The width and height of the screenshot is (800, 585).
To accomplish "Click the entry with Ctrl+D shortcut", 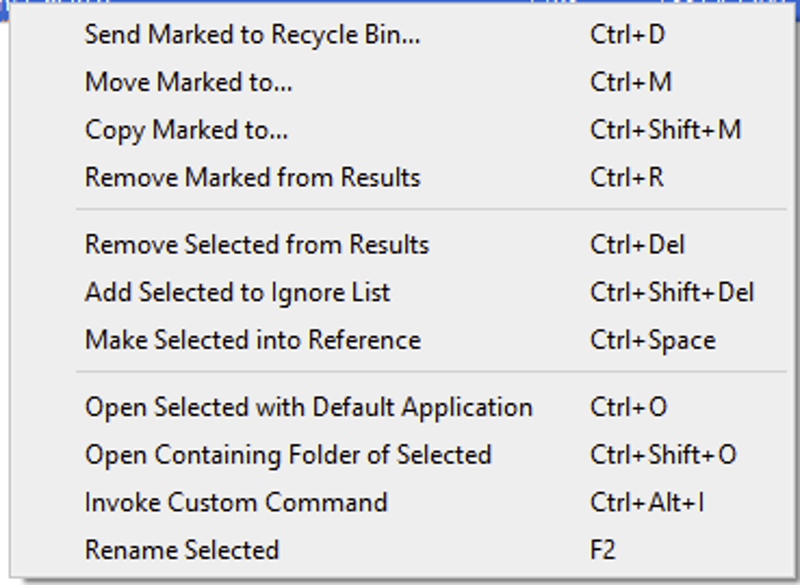I will pos(401,35).
